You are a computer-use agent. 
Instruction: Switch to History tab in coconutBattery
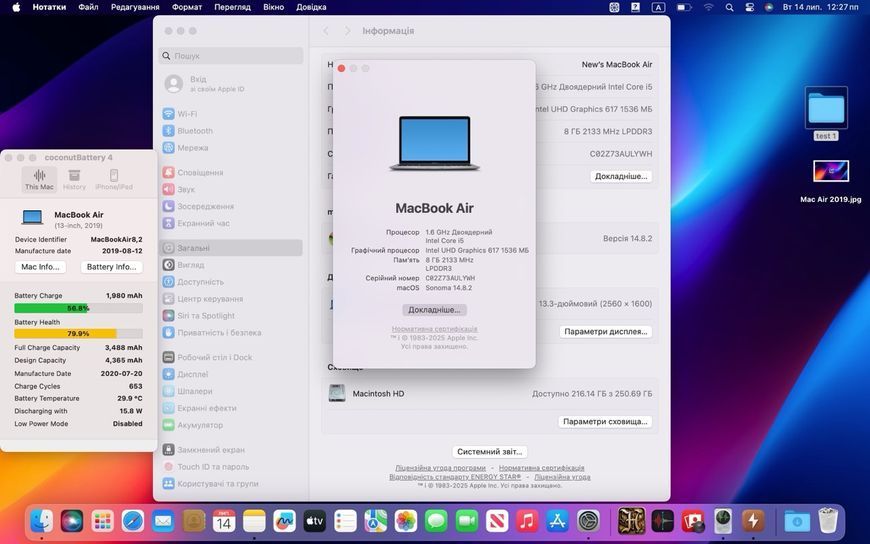(74, 180)
